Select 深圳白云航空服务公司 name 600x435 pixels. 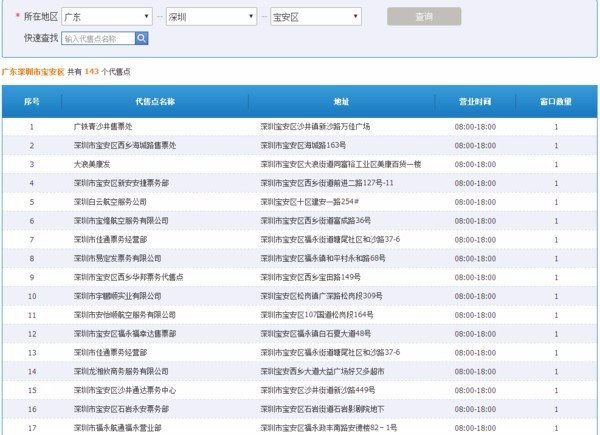[x=110, y=202]
